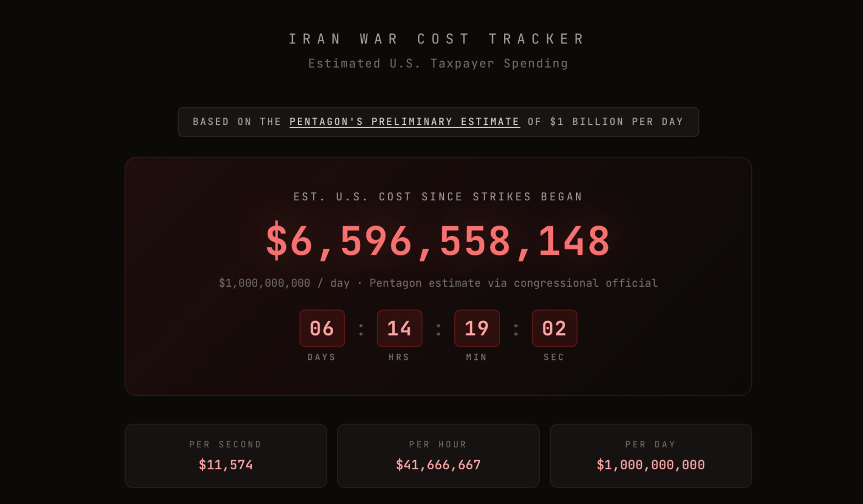863x504 pixels.
Task: Click the Per Day stat card
Action: 650,456
